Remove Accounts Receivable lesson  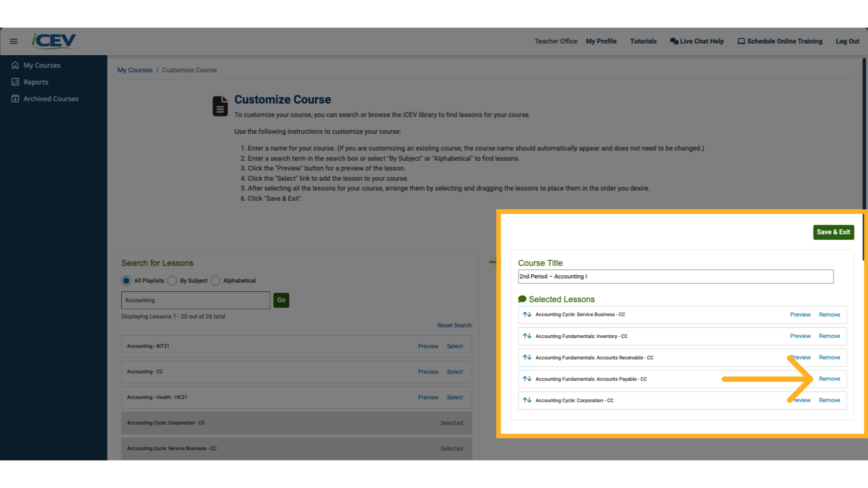pyautogui.click(x=830, y=357)
